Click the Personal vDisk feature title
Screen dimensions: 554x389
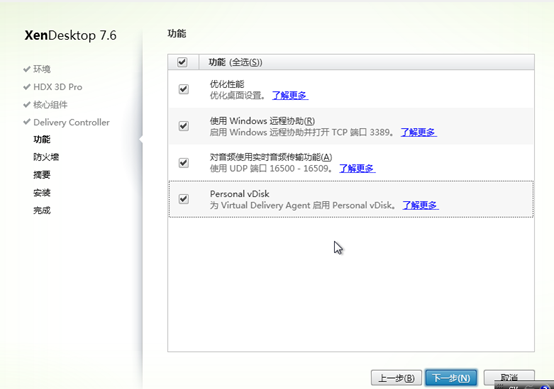[x=240, y=194]
